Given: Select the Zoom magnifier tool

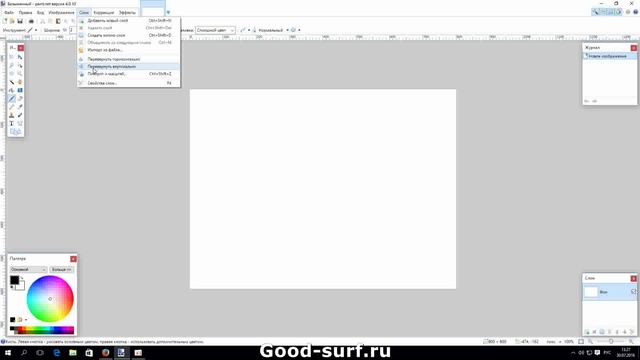Looking at the screenshot, I should pyautogui.click(x=20, y=73).
